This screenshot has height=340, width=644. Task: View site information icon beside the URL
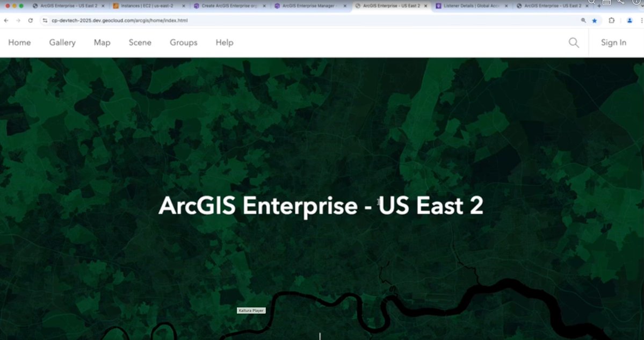click(46, 20)
